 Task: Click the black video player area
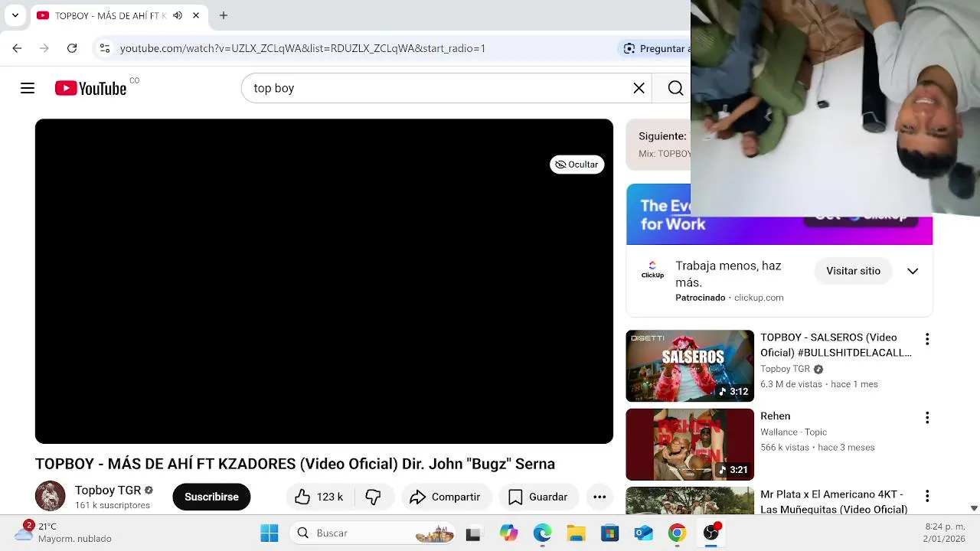[324, 281]
